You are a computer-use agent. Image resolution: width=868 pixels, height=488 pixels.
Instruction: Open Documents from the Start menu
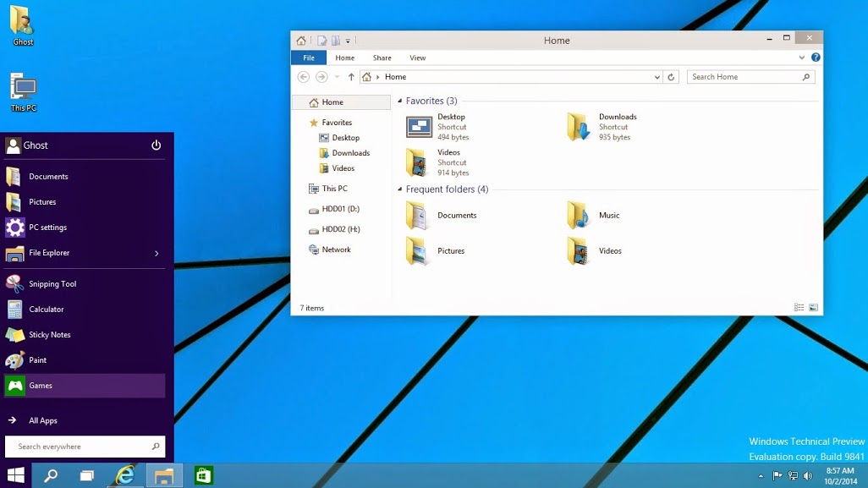tap(85, 177)
